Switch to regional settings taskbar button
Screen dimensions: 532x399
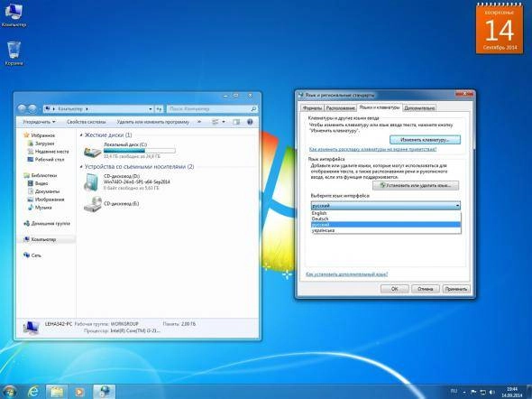[105, 392]
